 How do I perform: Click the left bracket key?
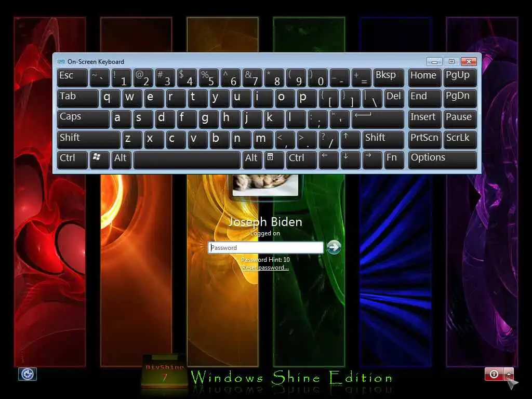click(328, 98)
